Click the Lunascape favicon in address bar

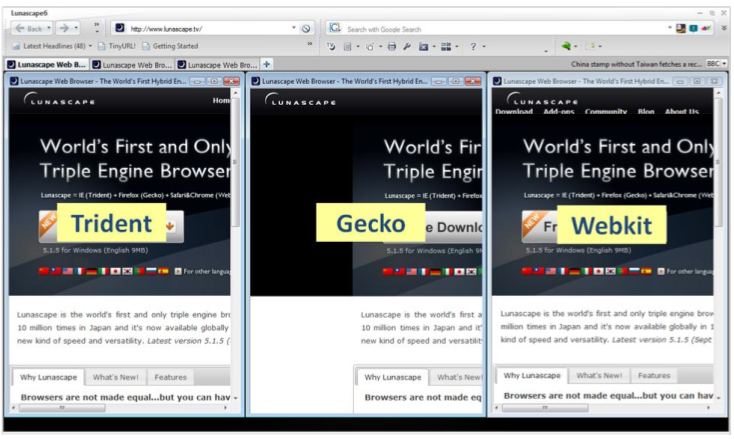[x=120, y=28]
